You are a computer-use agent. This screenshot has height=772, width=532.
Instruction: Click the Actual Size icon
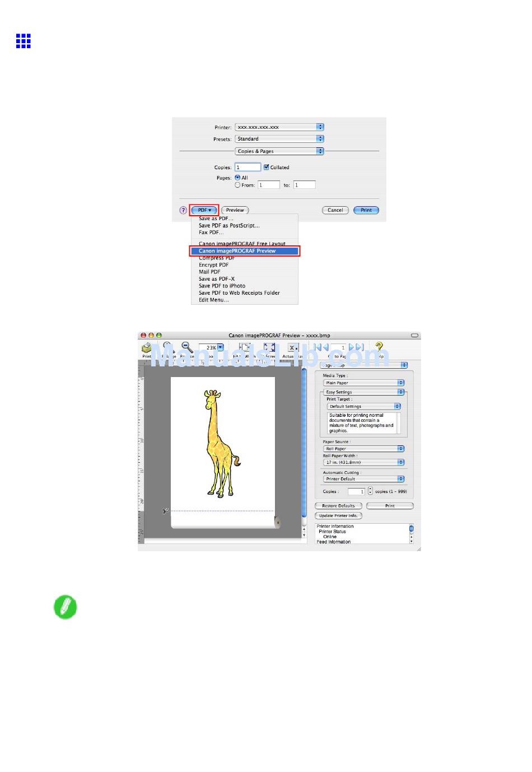(293, 348)
